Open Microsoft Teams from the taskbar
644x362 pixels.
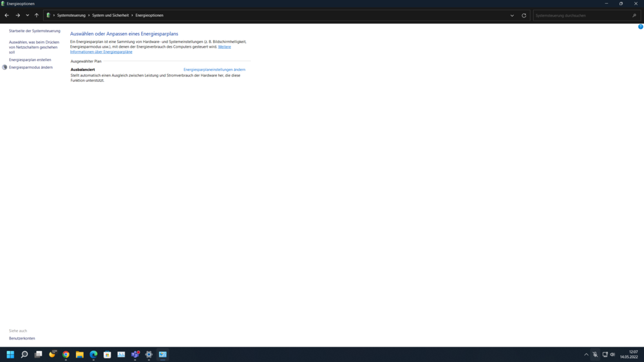pyautogui.click(x=135, y=354)
